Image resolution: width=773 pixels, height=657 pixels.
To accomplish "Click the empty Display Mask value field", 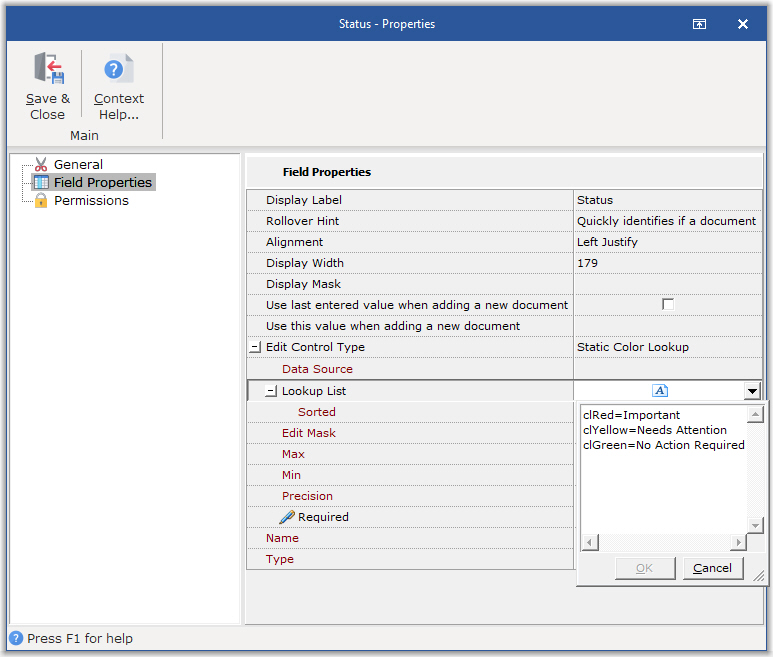I will pyautogui.click(x=668, y=284).
